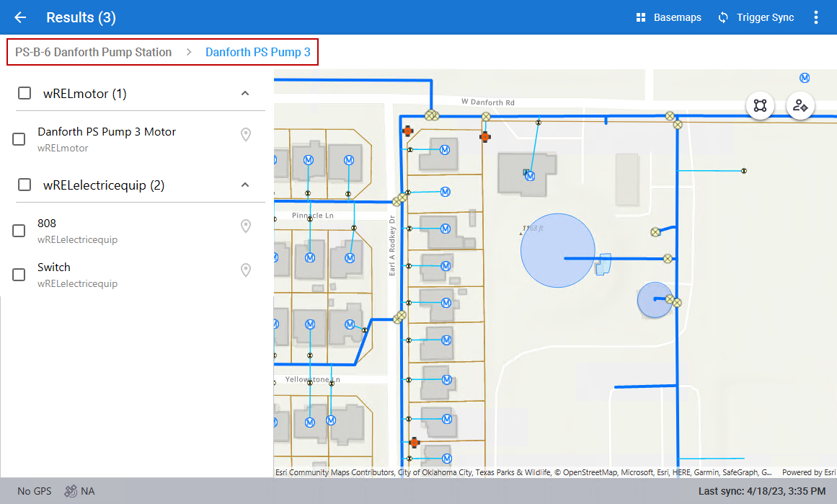Go to PS-B-6 Danforth Pump Station breadcrumb
This screenshot has height=504, width=837.
click(94, 52)
